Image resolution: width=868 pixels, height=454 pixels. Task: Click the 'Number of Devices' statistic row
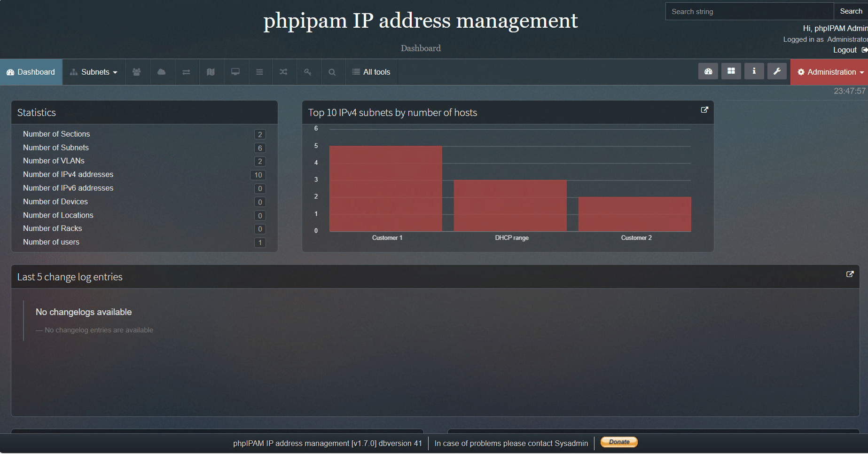[144, 202]
